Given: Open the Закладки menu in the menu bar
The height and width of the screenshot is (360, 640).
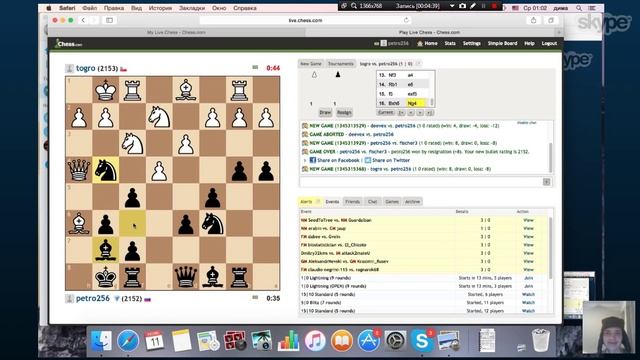Looking at the screenshot, I should 191,8.
